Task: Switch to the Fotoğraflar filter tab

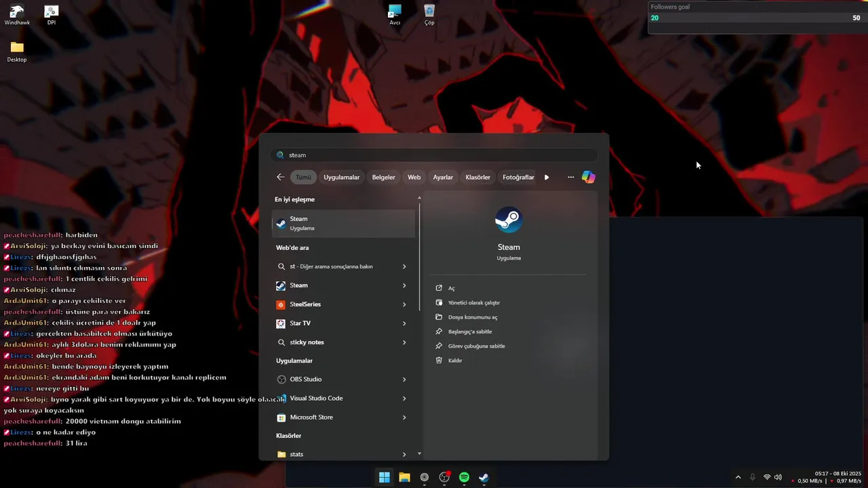Action: [x=518, y=177]
